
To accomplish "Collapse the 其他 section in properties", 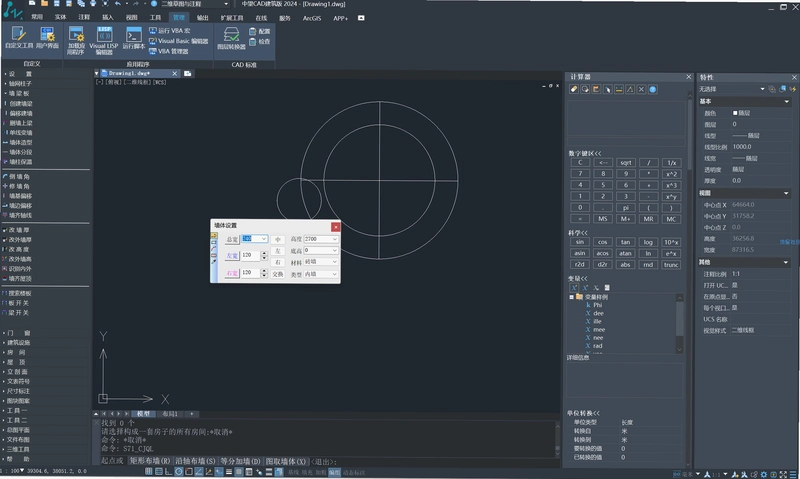I will pos(786,262).
